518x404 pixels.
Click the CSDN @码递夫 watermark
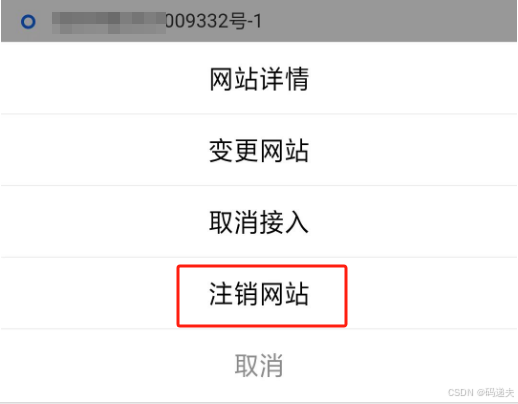tap(481, 393)
